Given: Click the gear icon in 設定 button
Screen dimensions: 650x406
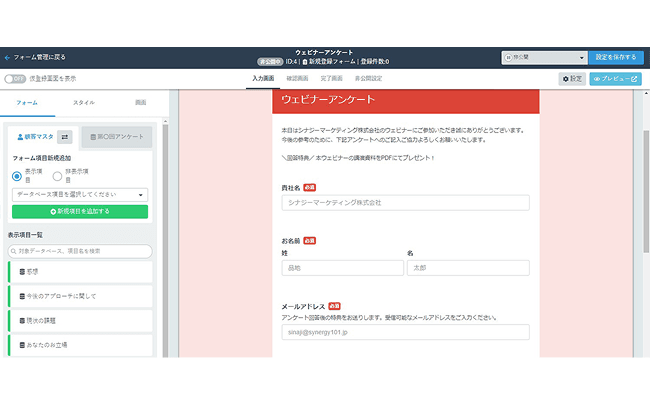Looking at the screenshot, I should (x=567, y=78).
